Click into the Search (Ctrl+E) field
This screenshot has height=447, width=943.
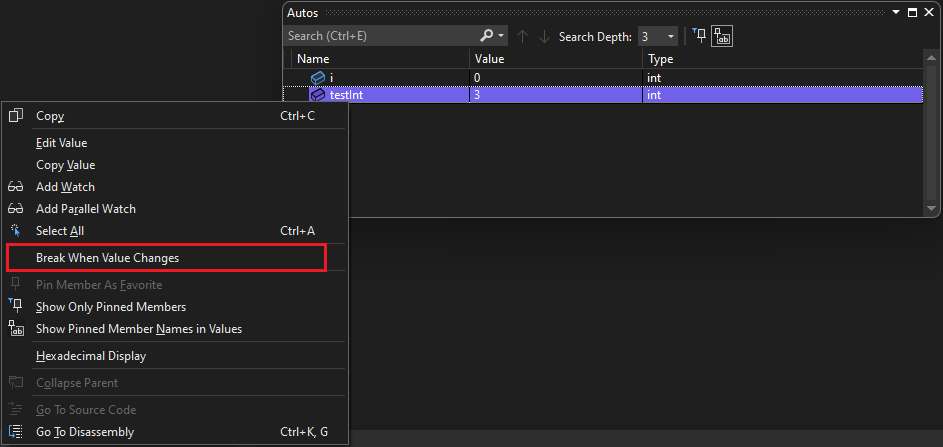[380, 36]
